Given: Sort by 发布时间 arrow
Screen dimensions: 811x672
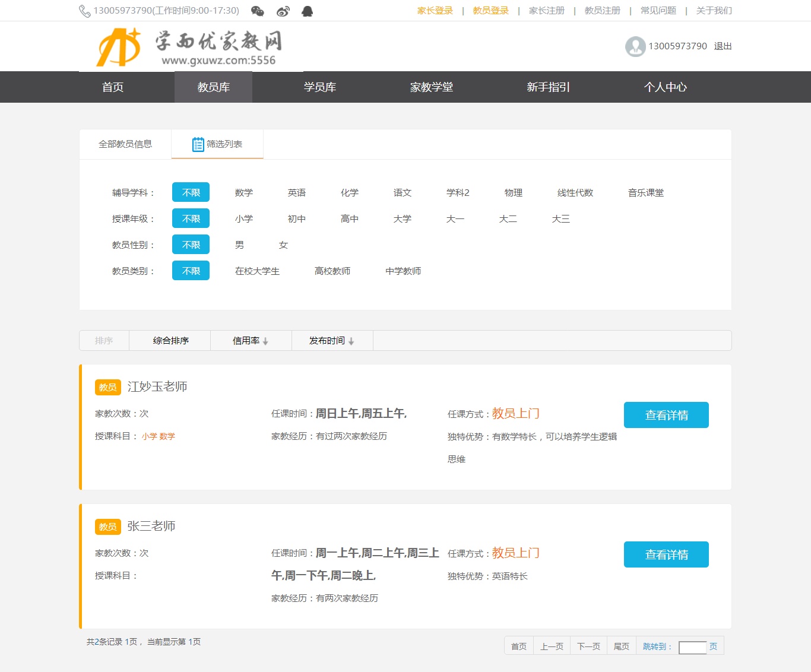Looking at the screenshot, I should click(351, 341).
